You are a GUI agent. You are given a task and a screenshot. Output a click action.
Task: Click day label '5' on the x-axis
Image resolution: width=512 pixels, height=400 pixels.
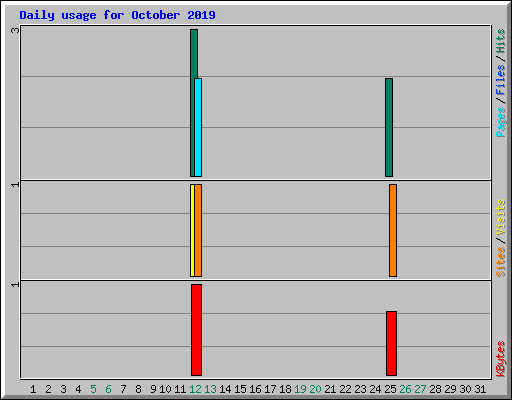click(x=93, y=389)
